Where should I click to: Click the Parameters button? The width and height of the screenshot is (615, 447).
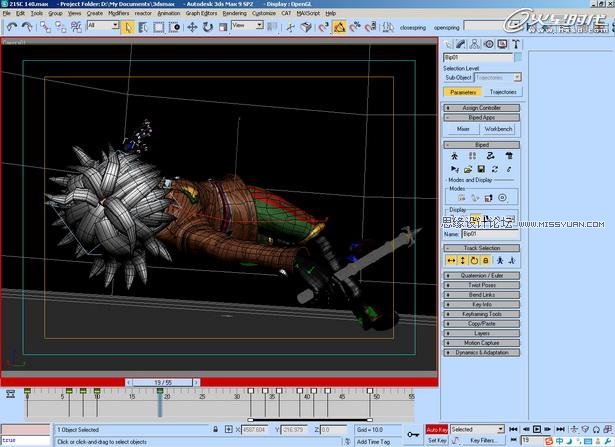[463, 92]
